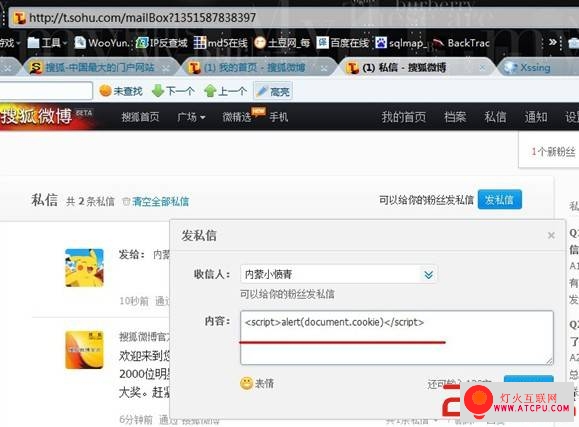Click the WooYun bookmark icon
Image resolution: width=579 pixels, height=427 pixels.
80,43
